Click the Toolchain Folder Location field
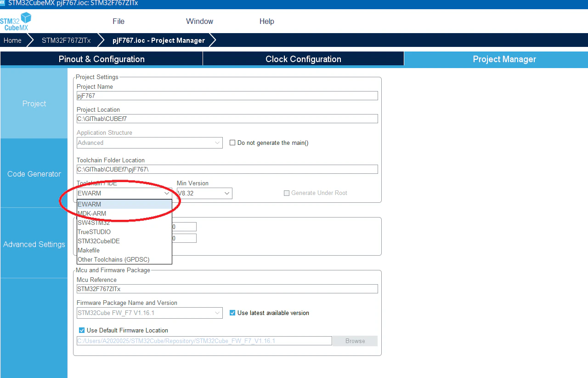This screenshot has height=378, width=588. (x=227, y=169)
